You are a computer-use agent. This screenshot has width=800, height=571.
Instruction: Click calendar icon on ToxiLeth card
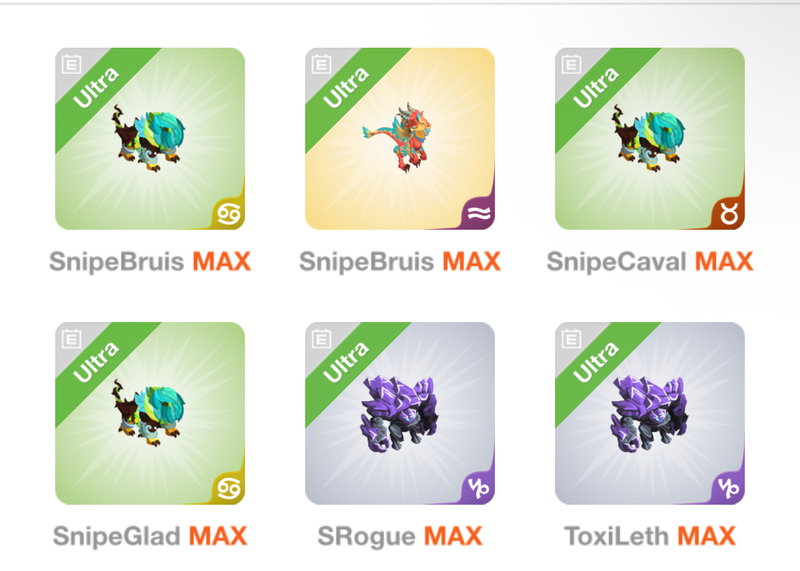tap(571, 339)
